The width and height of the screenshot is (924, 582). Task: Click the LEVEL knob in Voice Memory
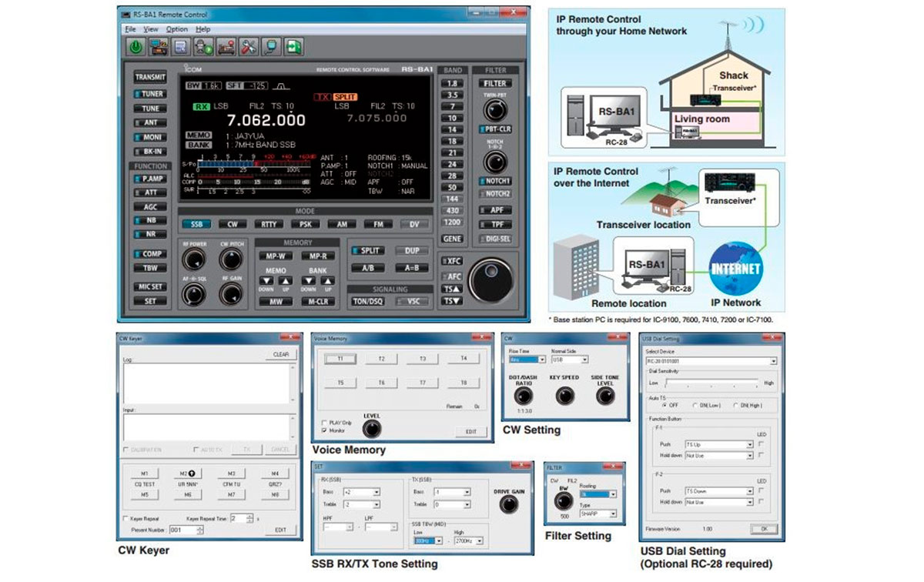click(x=372, y=429)
